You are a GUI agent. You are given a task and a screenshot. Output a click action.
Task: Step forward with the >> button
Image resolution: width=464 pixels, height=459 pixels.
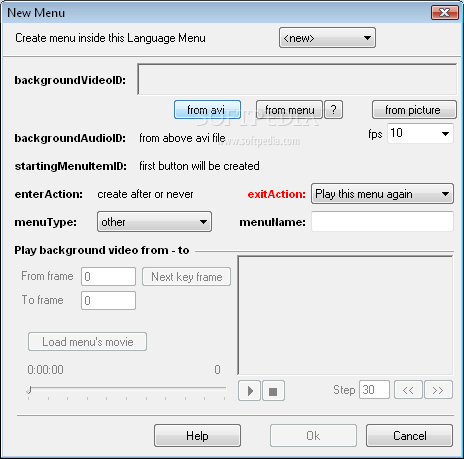pos(438,390)
